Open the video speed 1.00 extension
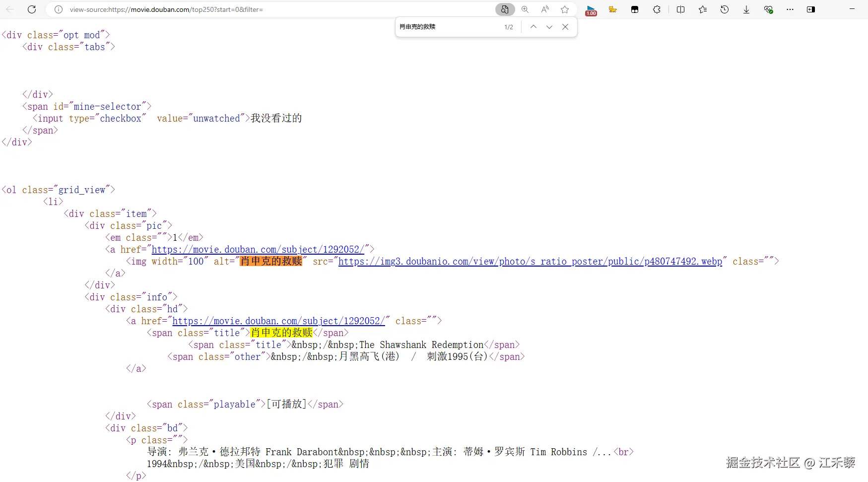 pos(591,10)
